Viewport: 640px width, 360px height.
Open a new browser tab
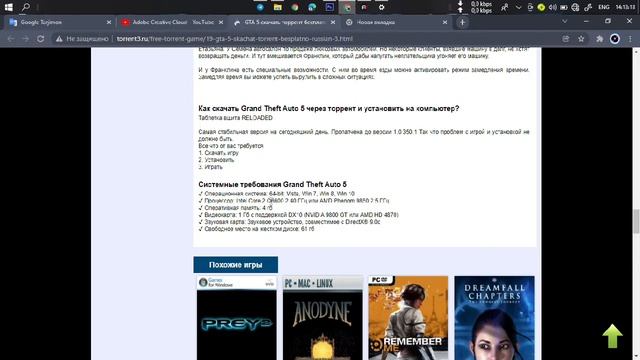click(x=462, y=22)
